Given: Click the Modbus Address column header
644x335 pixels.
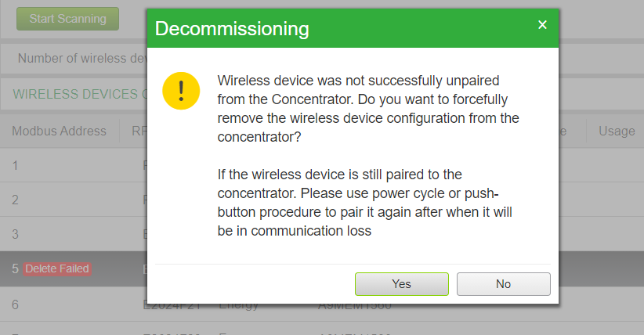Looking at the screenshot, I should click(59, 131).
